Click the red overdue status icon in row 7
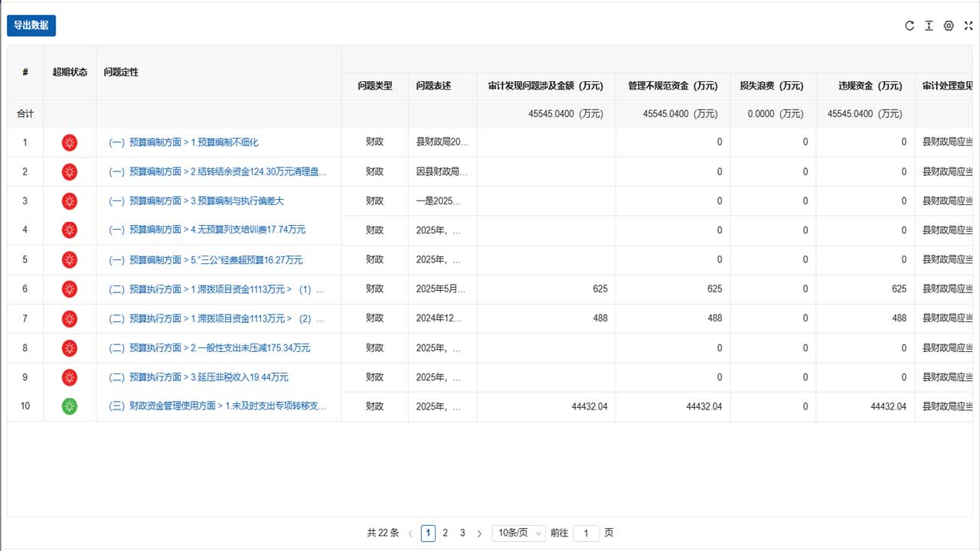 click(70, 318)
